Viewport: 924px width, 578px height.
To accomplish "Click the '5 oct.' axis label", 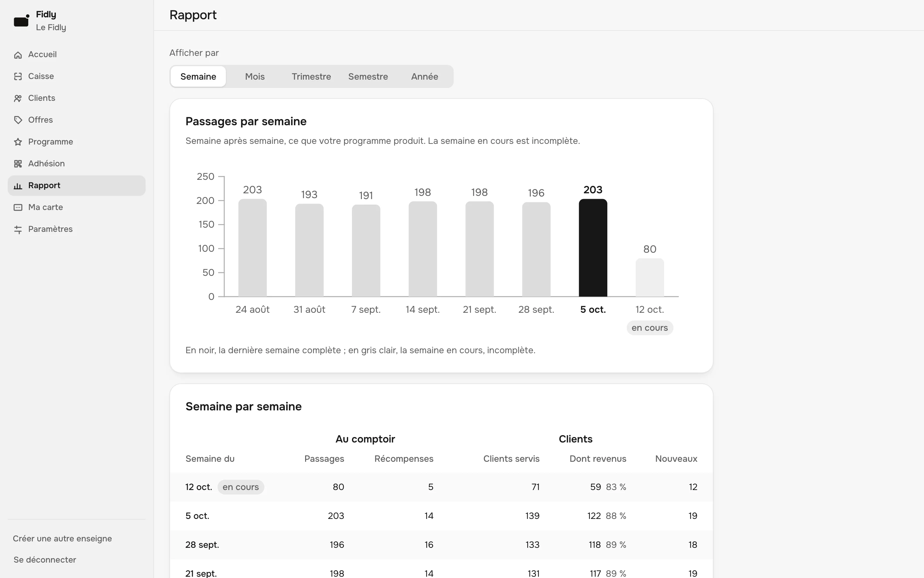I will [x=593, y=310].
